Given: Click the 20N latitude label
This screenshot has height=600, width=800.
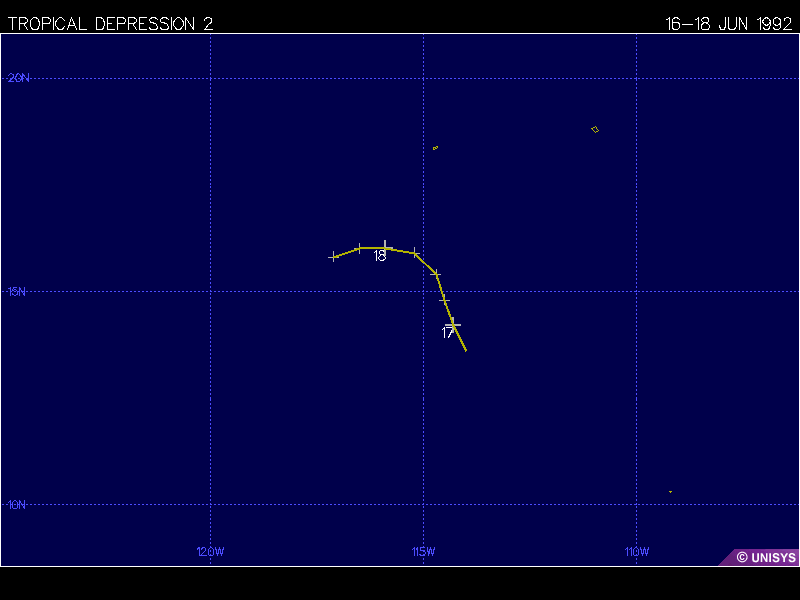Looking at the screenshot, I should tap(18, 78).
